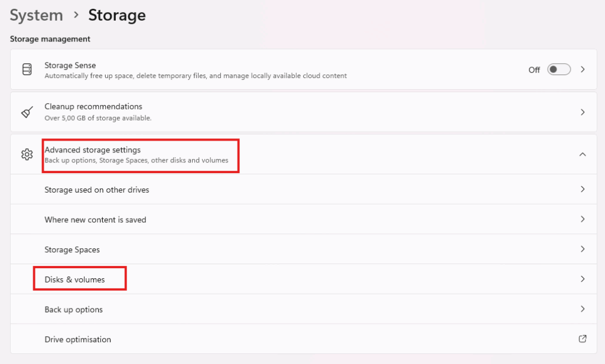605x364 pixels.
Task: Open chevron for Storage used on other drives
Action: click(583, 189)
